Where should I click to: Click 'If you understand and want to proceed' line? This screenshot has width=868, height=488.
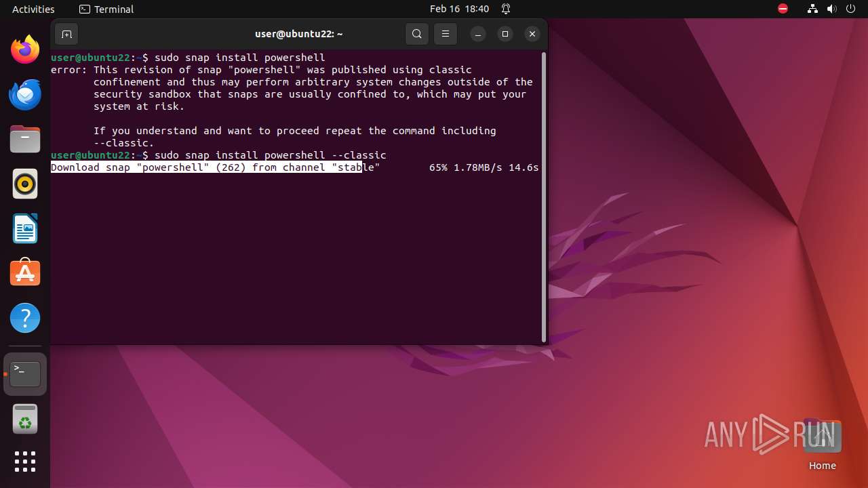point(295,131)
